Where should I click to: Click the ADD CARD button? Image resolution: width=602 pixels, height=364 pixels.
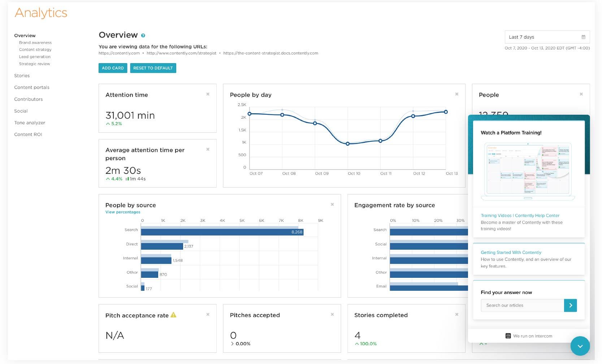click(113, 68)
